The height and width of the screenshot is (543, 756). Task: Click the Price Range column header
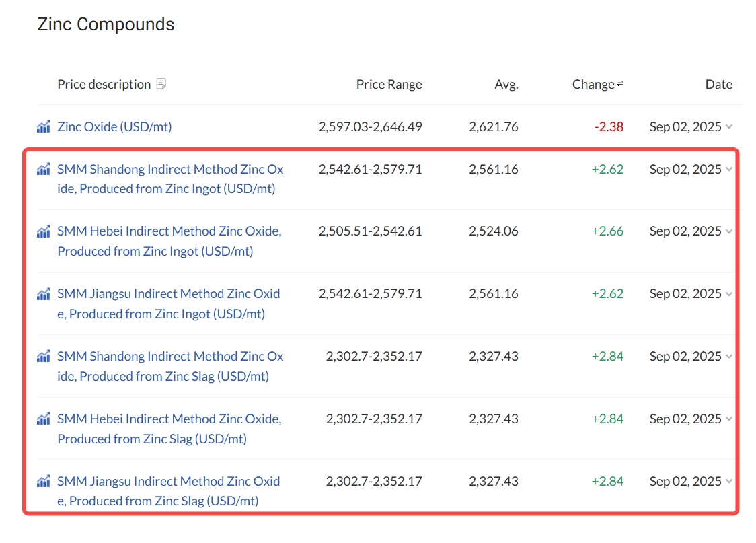(389, 84)
